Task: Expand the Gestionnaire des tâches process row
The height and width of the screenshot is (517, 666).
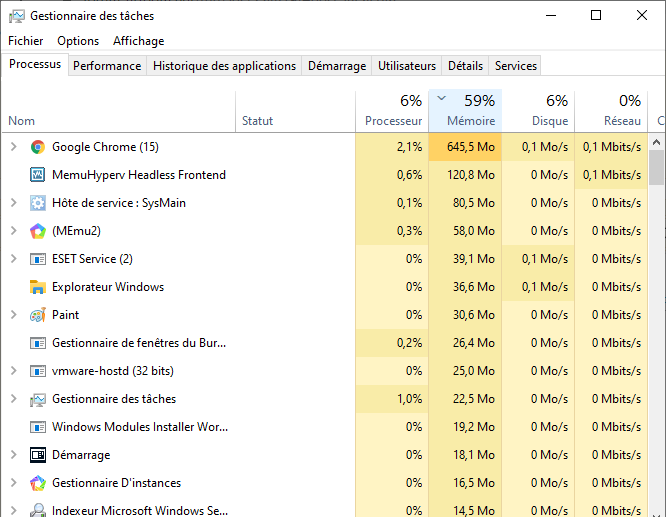Action: click(14, 399)
